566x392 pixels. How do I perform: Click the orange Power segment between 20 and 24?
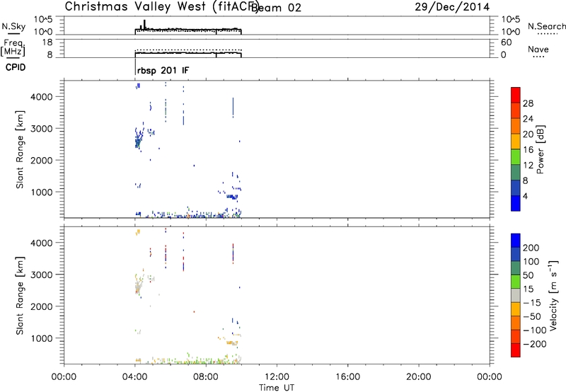pos(516,126)
